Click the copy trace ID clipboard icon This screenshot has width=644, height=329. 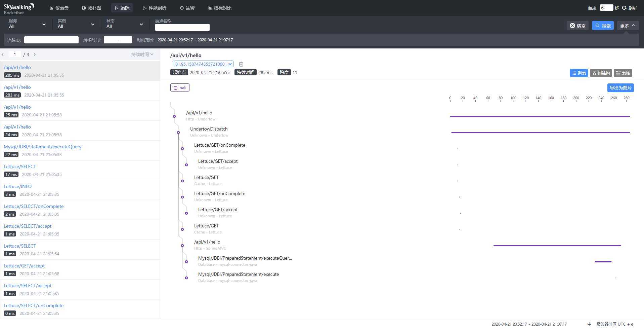coord(241,64)
